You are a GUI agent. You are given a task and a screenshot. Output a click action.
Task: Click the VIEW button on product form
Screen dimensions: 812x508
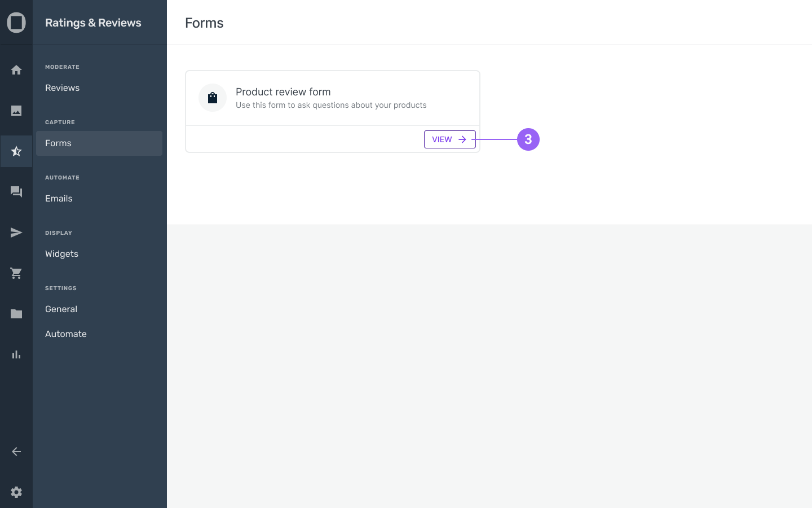[449, 139]
